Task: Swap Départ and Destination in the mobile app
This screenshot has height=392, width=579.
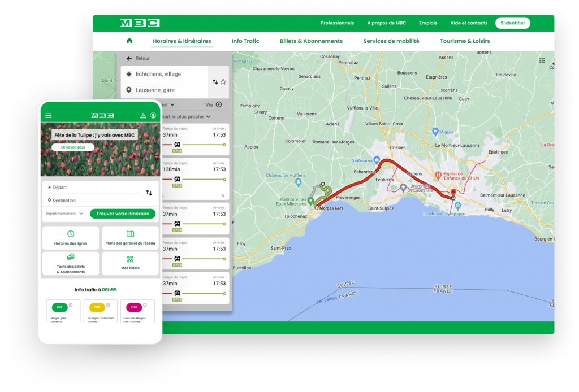Action: click(149, 193)
